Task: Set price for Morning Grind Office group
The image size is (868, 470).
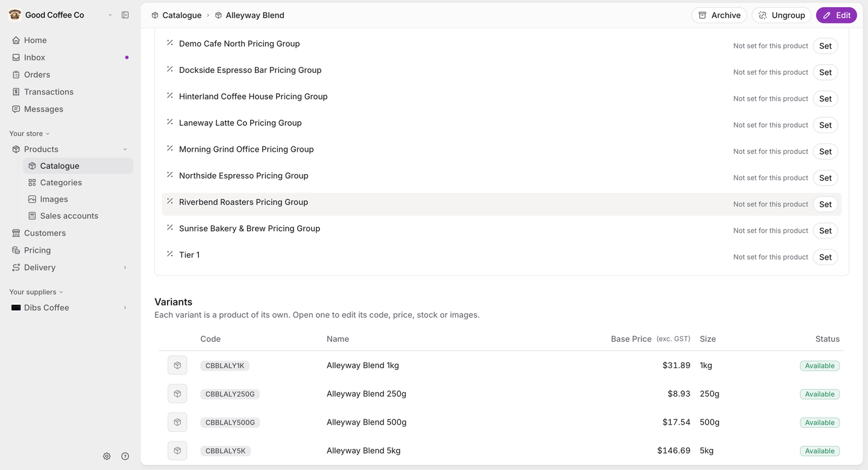Action: click(825, 152)
